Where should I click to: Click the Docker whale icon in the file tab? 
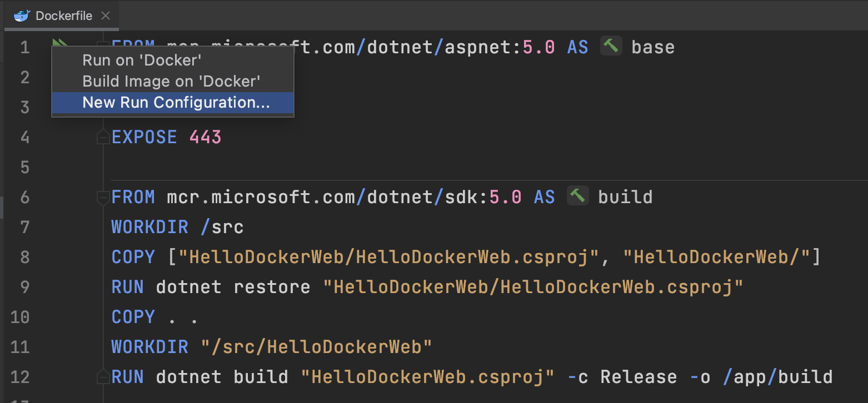coord(22,16)
